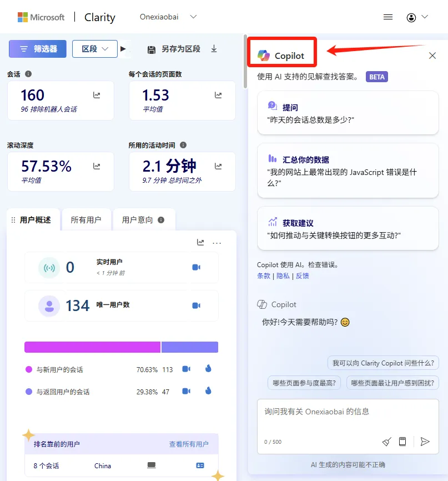
Task: Click info icon beside 所用的活动时间
Action: (x=183, y=145)
